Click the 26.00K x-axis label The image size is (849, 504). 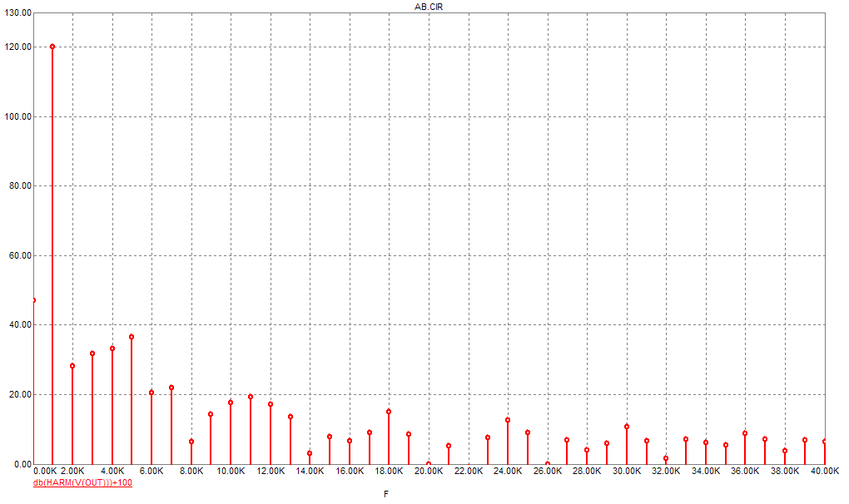[x=548, y=471]
